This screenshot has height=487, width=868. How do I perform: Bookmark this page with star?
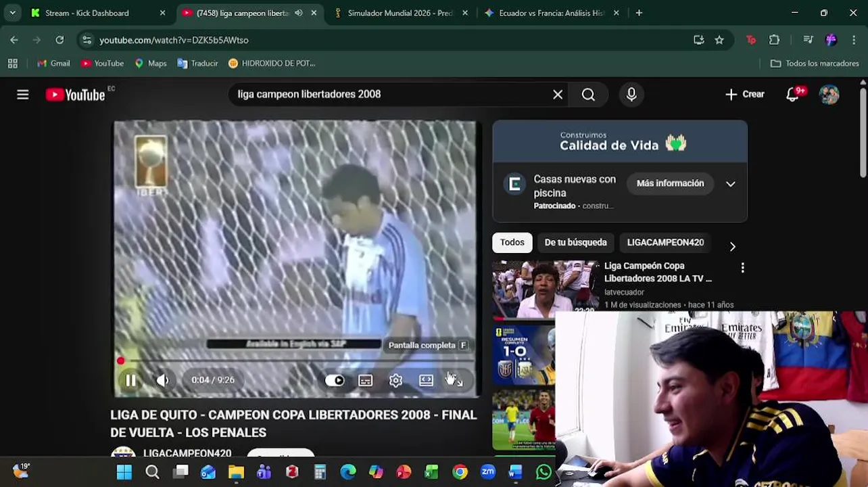pyautogui.click(x=719, y=40)
